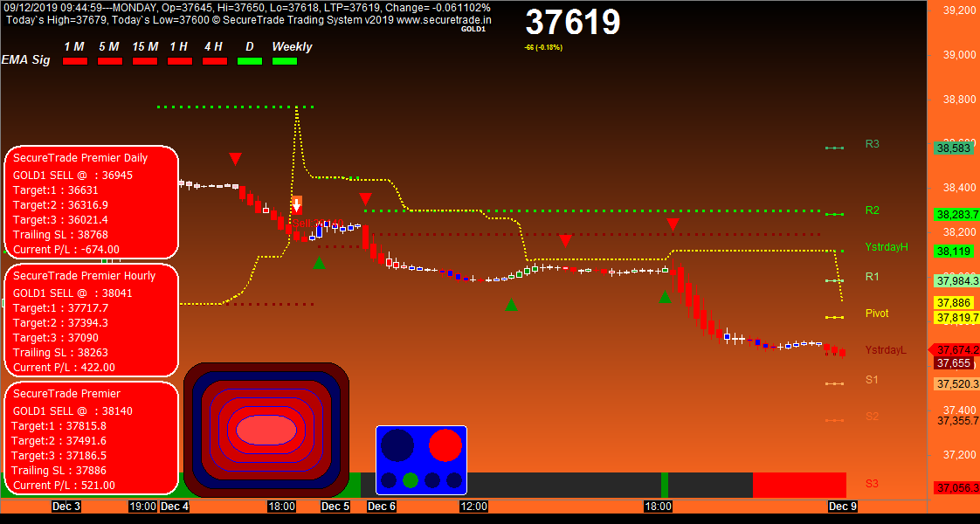Click the S2 support level label
This screenshot has width=980, height=524.
(x=872, y=417)
